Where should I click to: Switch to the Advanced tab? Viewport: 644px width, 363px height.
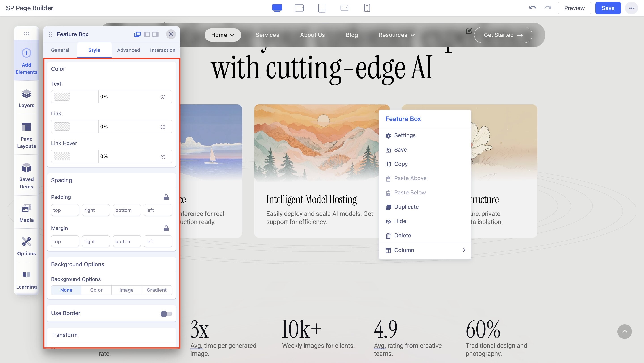(x=129, y=50)
